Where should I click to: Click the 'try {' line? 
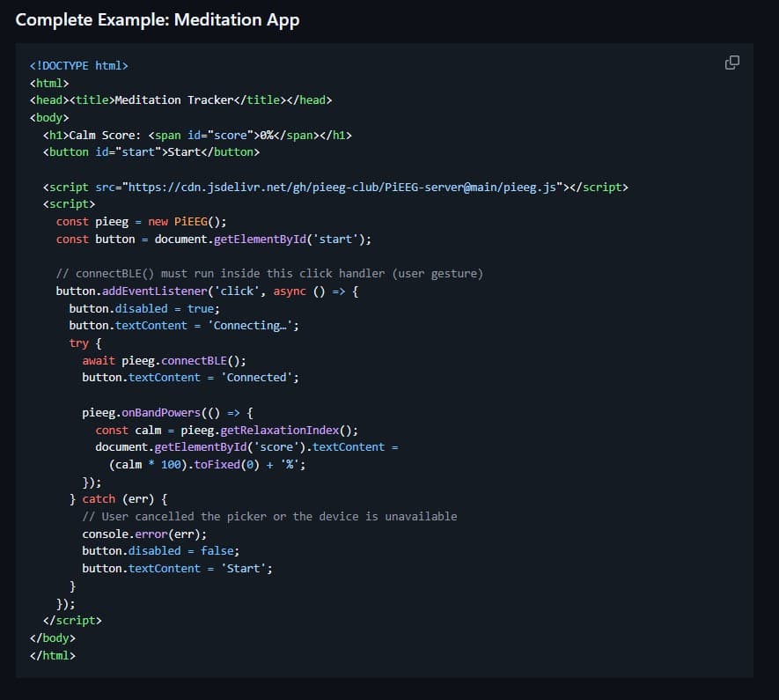pos(85,343)
